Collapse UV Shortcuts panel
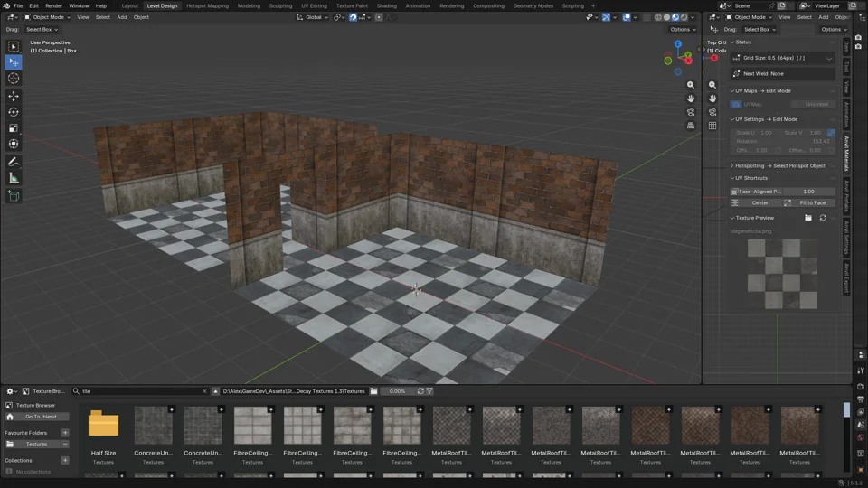Screen dimensions: 868x488 coord(731,178)
